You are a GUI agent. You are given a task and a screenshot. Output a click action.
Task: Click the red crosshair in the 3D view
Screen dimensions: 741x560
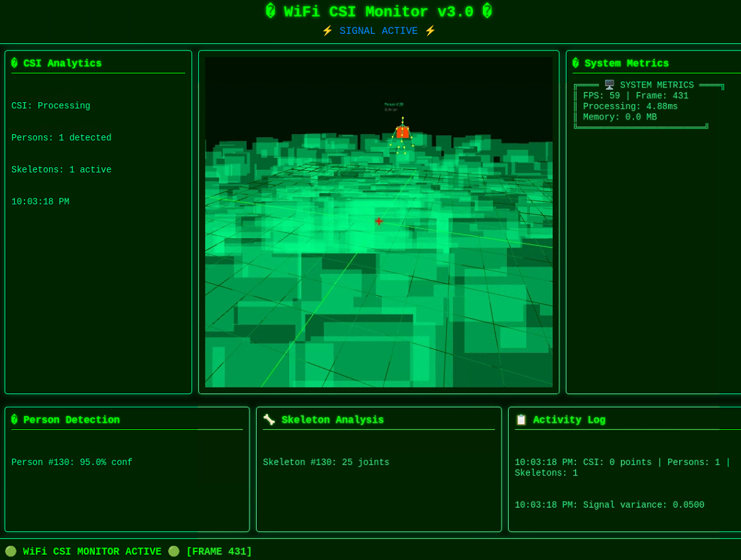[379, 221]
